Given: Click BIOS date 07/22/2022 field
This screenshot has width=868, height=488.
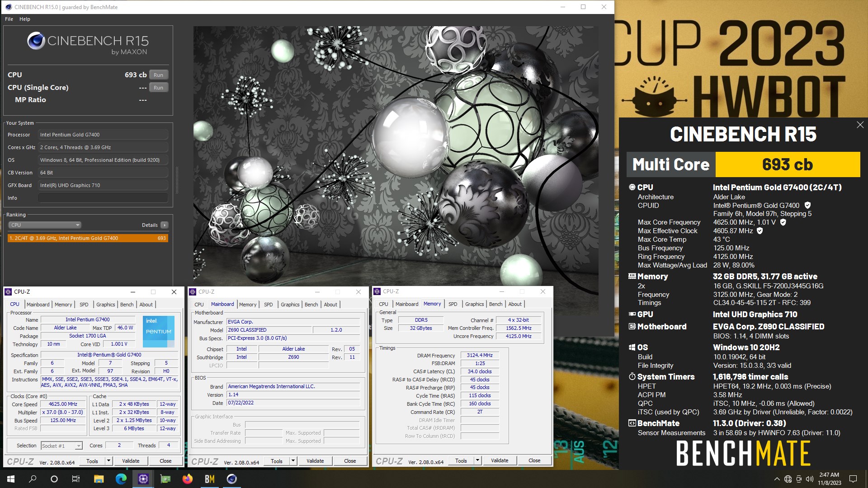Looking at the screenshot, I should (293, 403).
